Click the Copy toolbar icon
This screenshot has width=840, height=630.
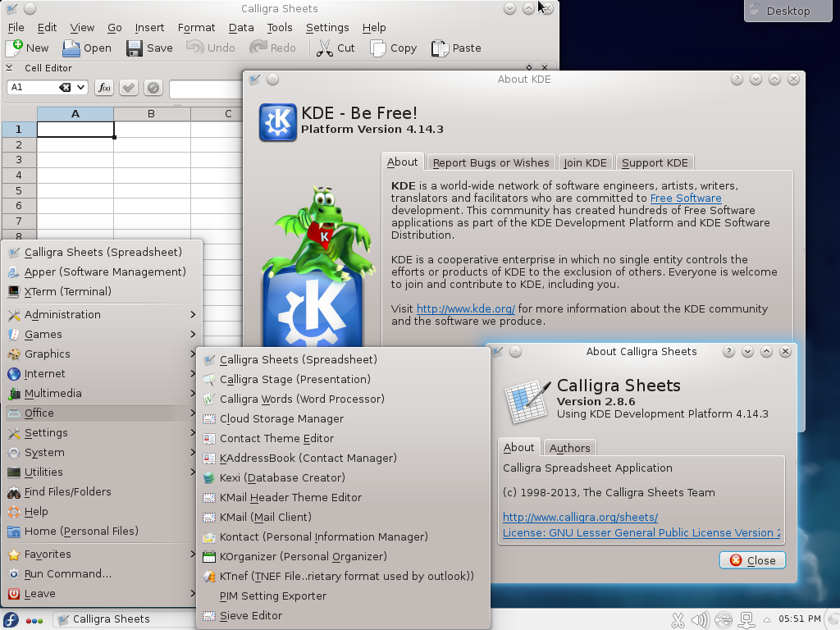click(377, 48)
